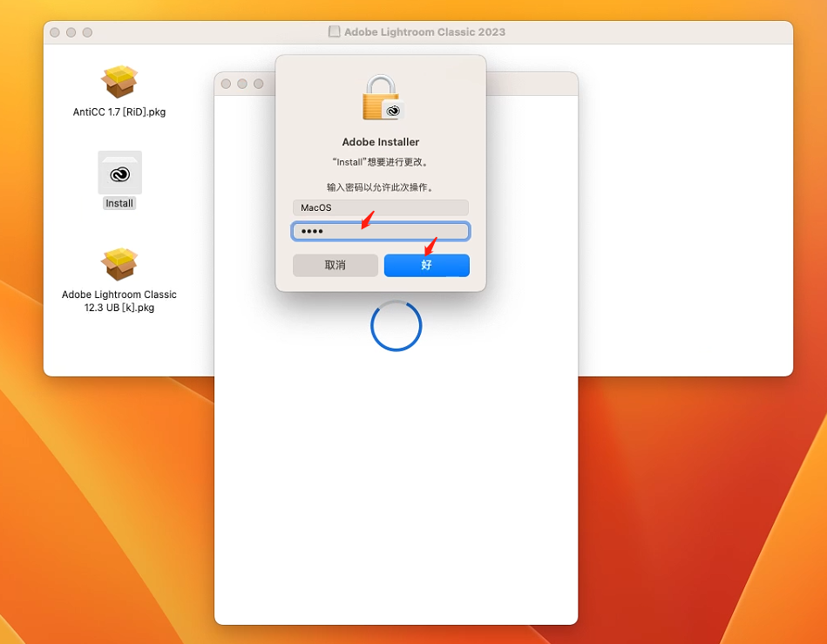Zoom the Adobe Lightroom Classic 2023 Finder window
The width and height of the screenshot is (827, 644).
pos(87,32)
